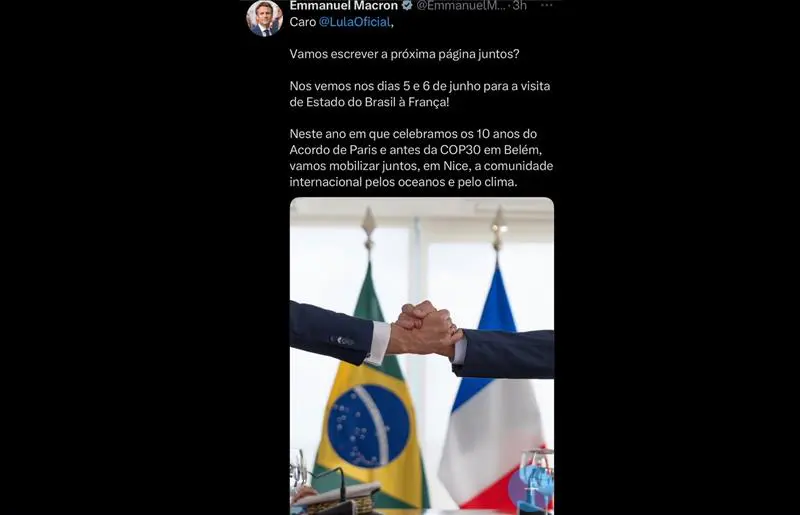Screen dimensions: 800x515
Task: Open Emmanuel Macron's profile avatar
Action: tap(264, 18)
